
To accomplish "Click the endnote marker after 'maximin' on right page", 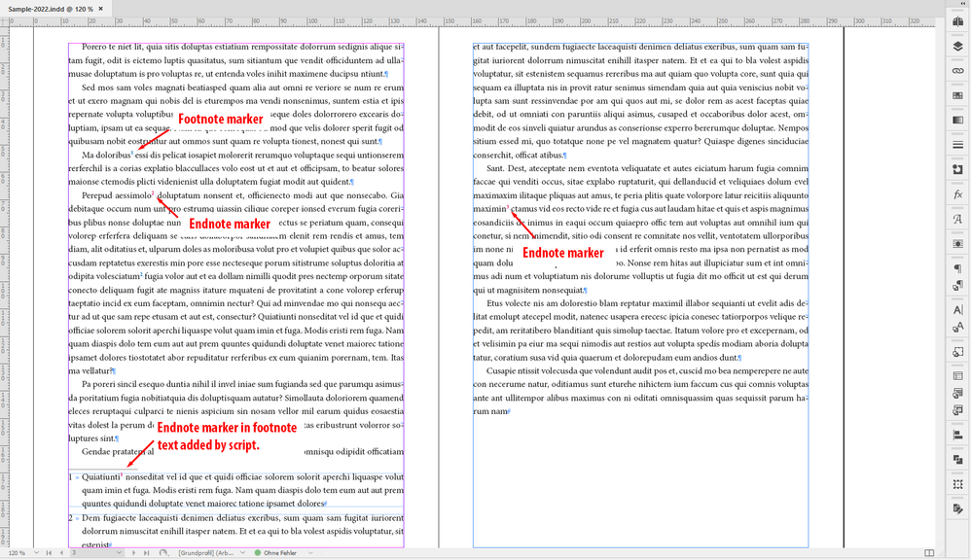I will pos(509,207).
